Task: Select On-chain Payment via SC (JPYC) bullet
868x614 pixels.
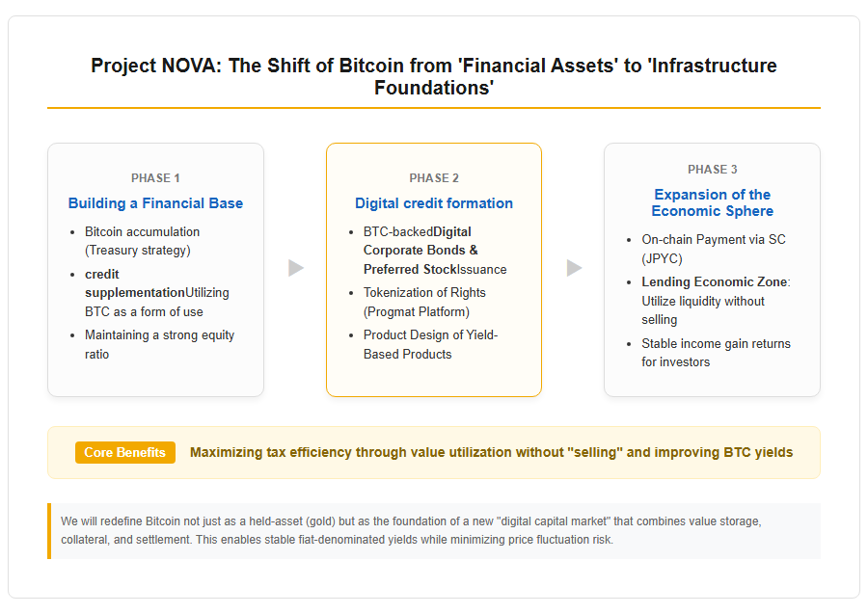Action: coord(714,249)
